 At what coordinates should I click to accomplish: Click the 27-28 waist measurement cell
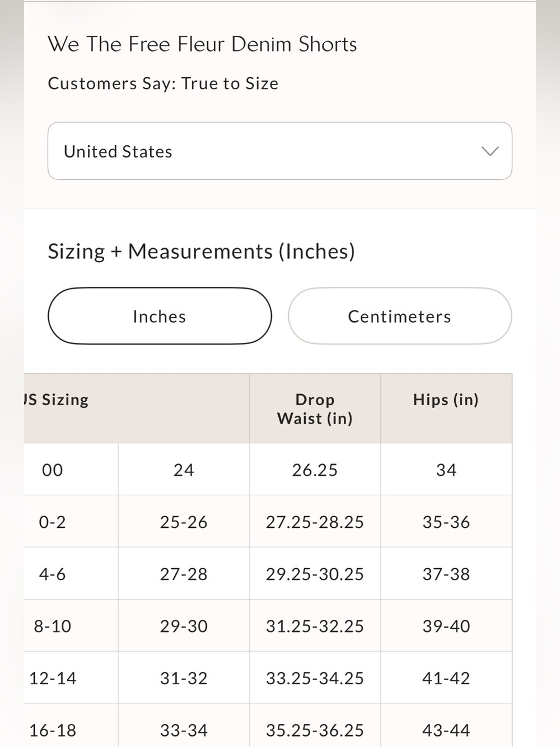[184, 574]
